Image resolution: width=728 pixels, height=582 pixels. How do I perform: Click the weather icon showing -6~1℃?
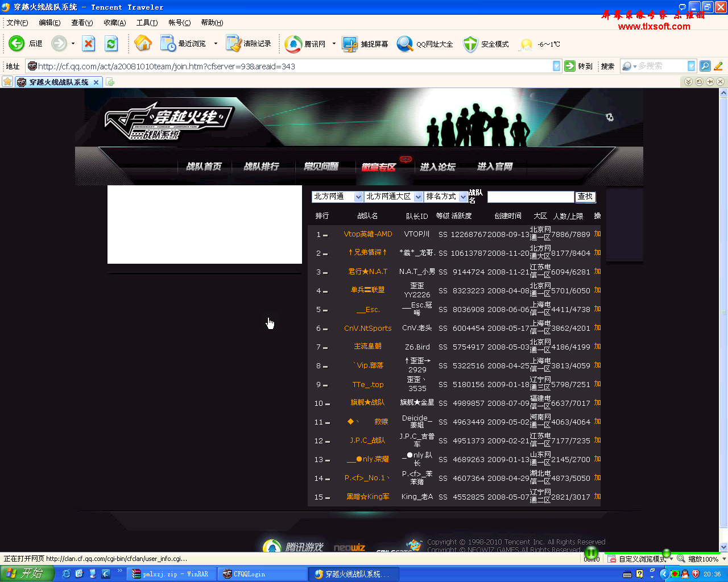[526, 44]
